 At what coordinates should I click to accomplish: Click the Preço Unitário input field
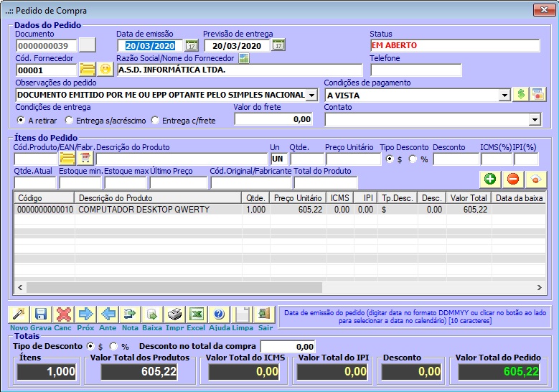click(353, 159)
